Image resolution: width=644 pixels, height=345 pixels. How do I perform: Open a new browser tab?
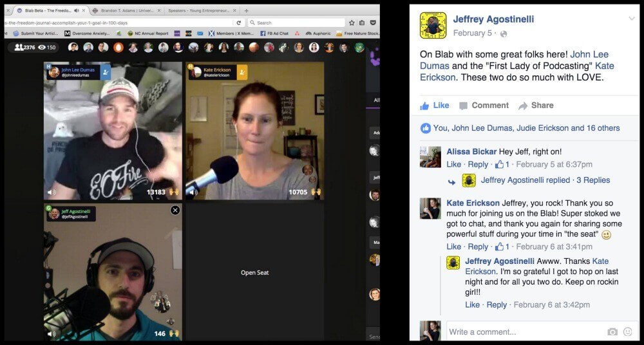(247, 11)
